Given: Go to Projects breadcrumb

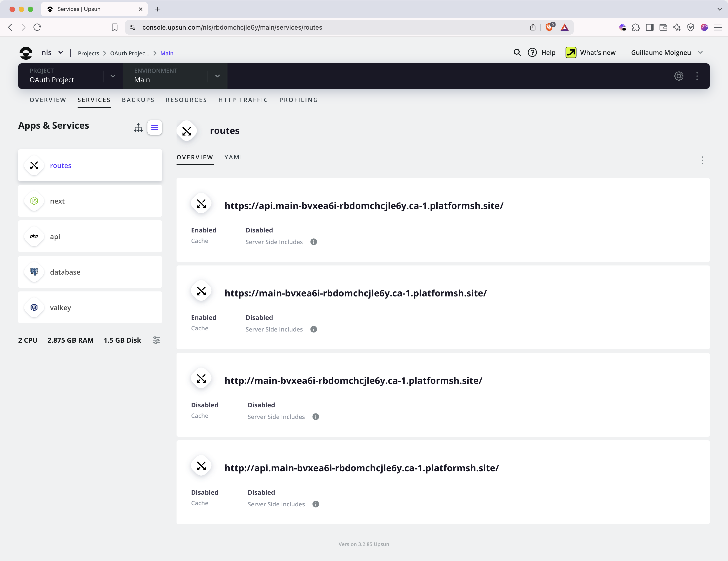Looking at the screenshot, I should 89,53.
